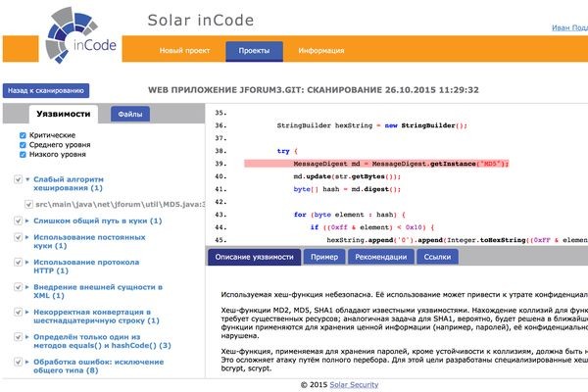The width and height of the screenshot is (588, 392).
Task: Uncheck Некорректная конвертация checkbox
Action: [x=18, y=312]
